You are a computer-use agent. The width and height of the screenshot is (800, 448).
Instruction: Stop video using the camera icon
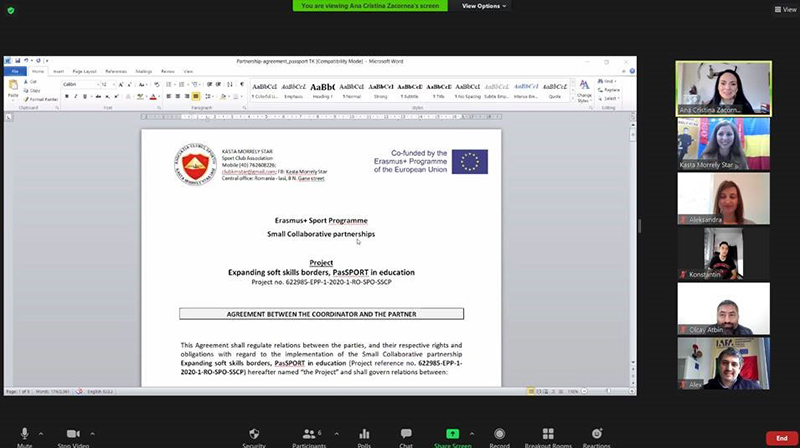coord(73,434)
